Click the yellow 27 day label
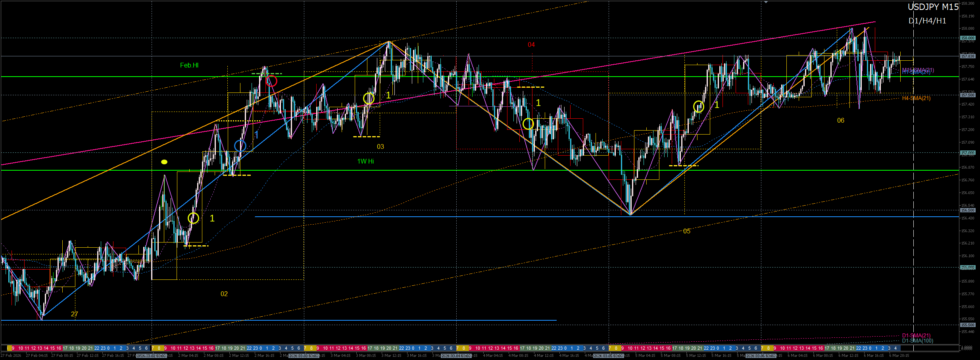980x360 pixels. 75,314
